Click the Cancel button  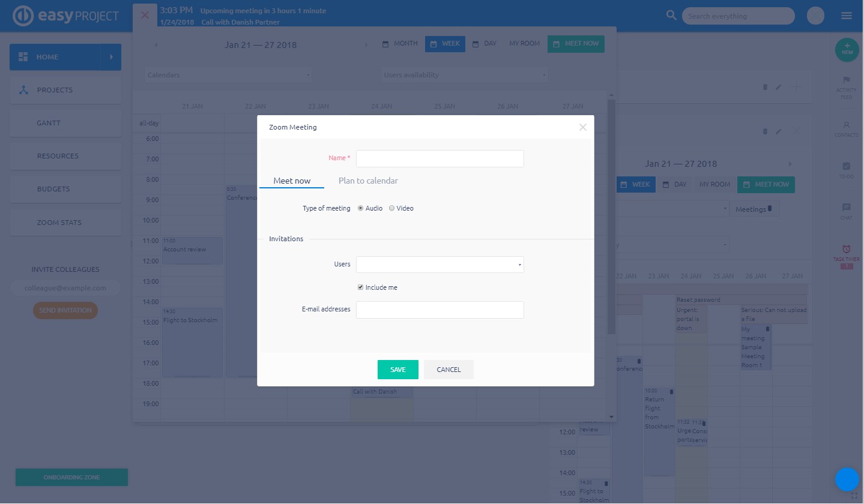(449, 370)
